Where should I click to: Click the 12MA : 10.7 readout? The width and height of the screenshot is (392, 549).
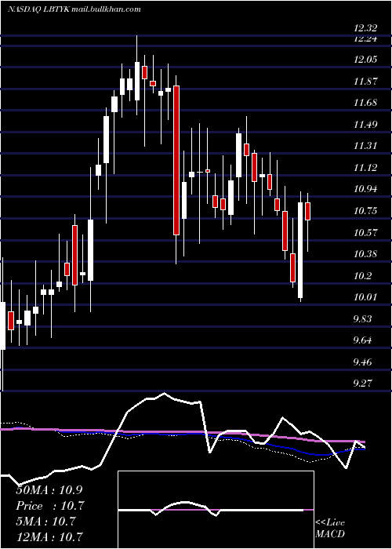(49, 536)
